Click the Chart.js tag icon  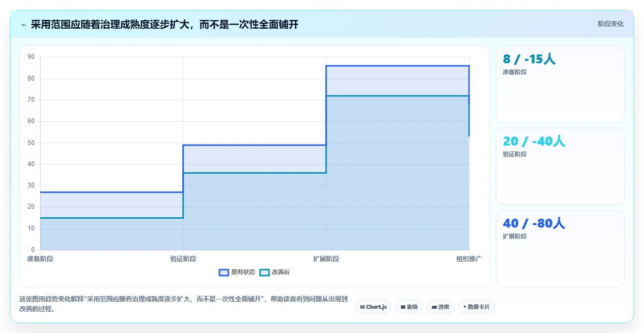click(363, 307)
